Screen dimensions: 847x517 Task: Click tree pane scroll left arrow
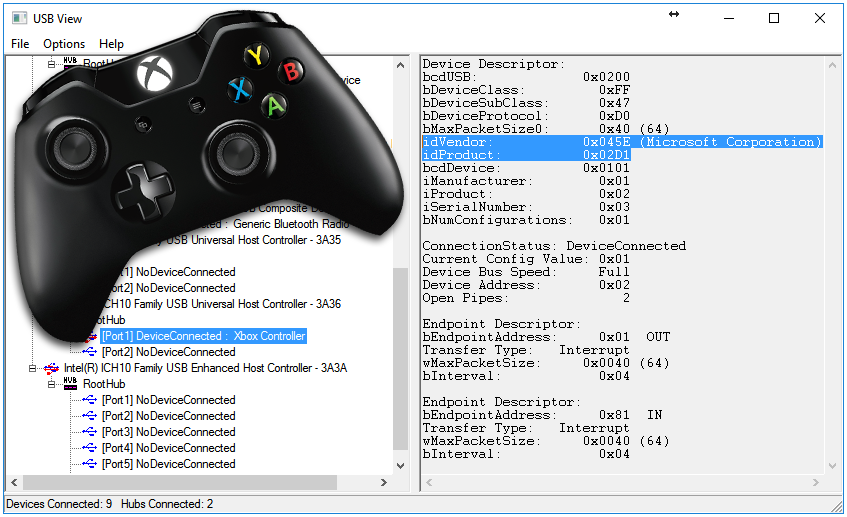tap(14, 482)
